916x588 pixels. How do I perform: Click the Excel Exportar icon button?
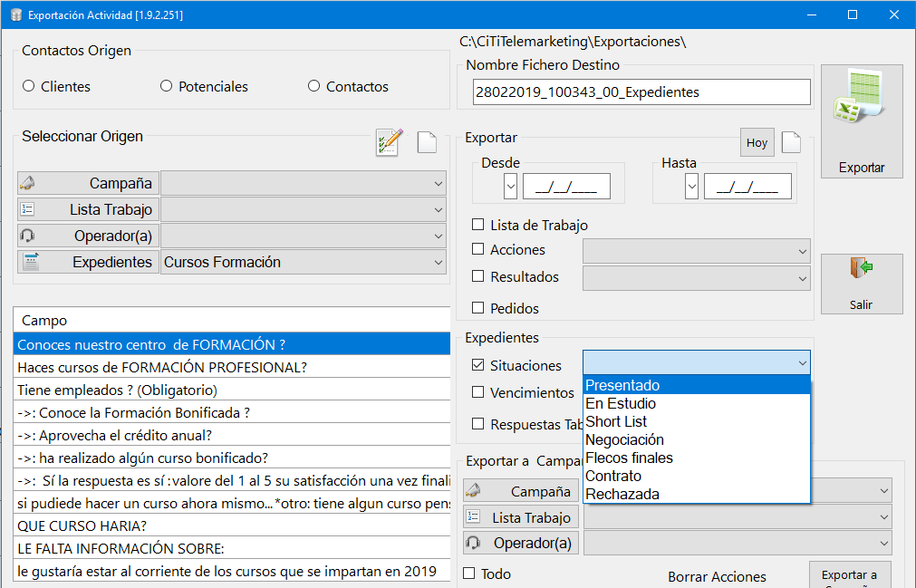(x=861, y=121)
